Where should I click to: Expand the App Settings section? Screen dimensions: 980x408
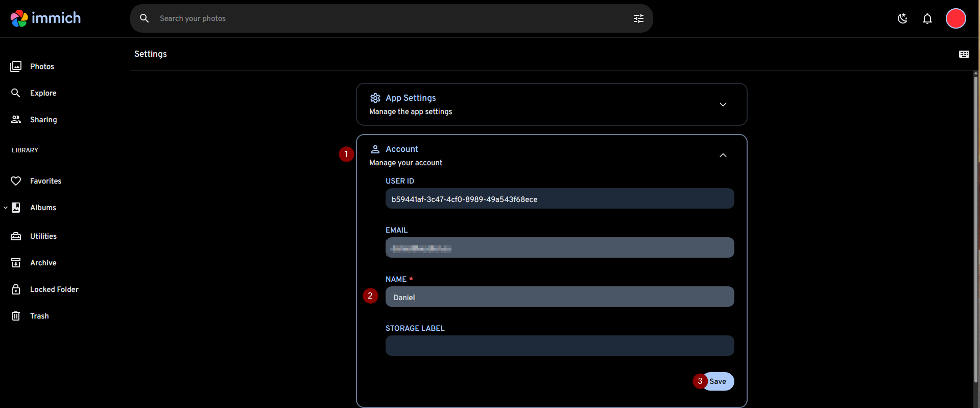[723, 104]
